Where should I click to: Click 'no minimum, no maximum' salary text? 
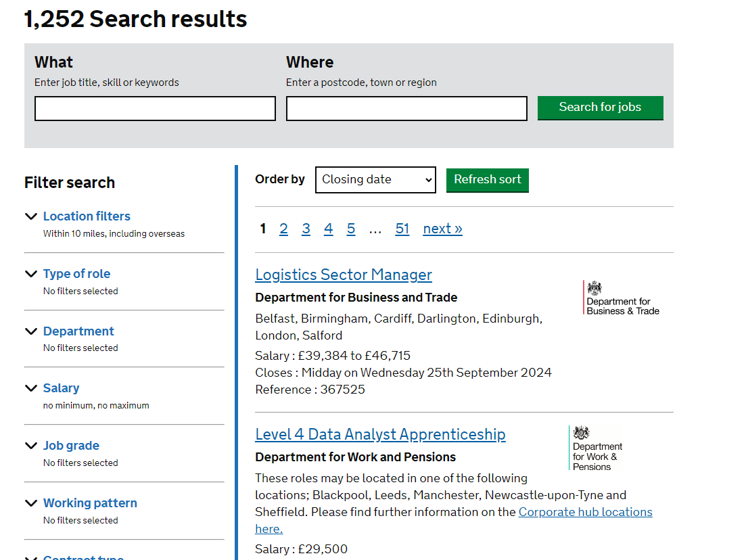pyautogui.click(x=96, y=405)
